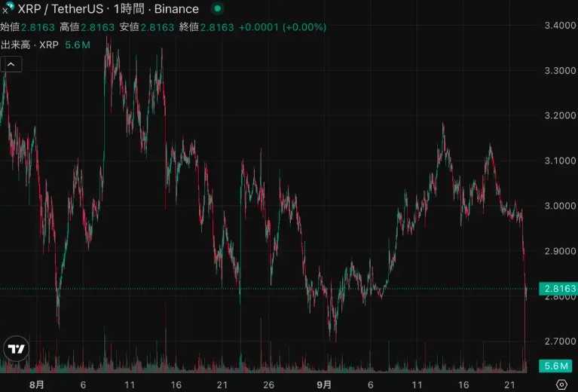The width and height of the screenshot is (578, 392).
Task: Click the 3.2000 price axis label
Action: point(561,115)
